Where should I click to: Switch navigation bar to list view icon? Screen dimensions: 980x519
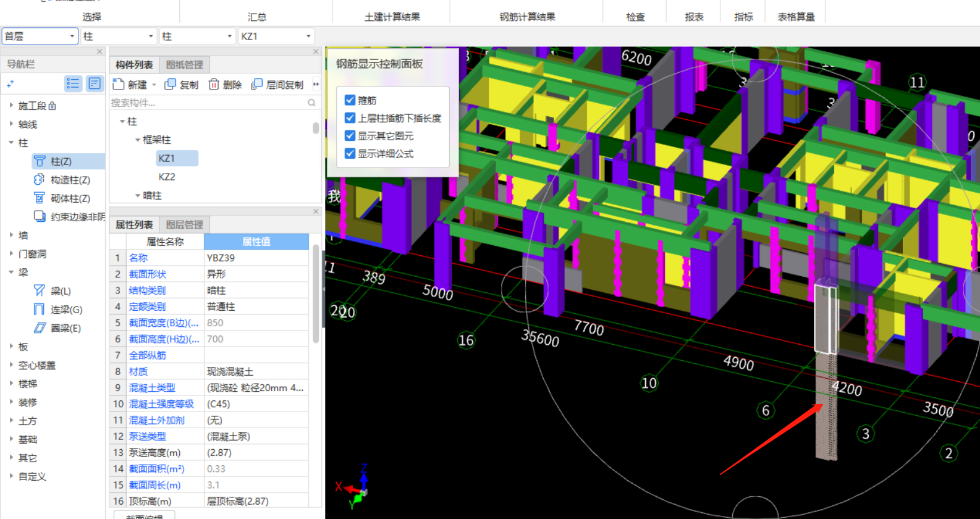(x=73, y=83)
